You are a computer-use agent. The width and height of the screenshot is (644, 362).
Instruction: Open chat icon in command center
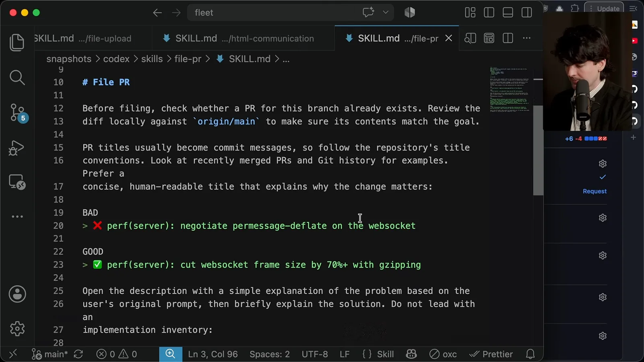(x=368, y=12)
